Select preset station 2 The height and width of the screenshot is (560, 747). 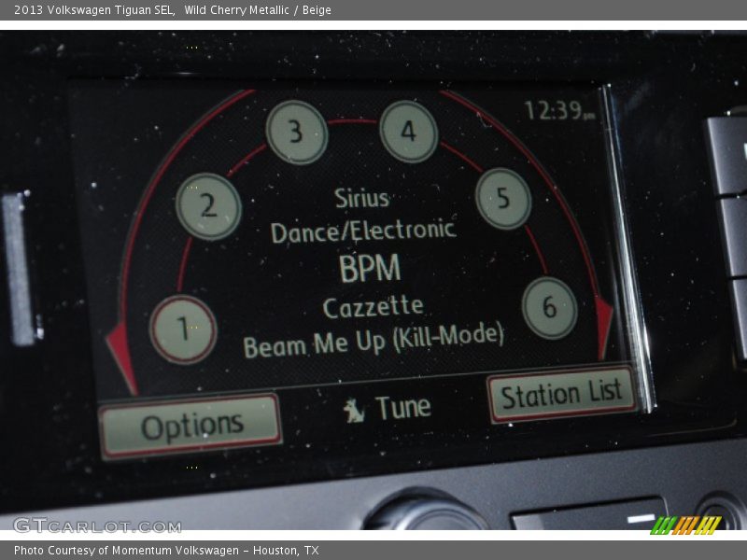pos(208,206)
